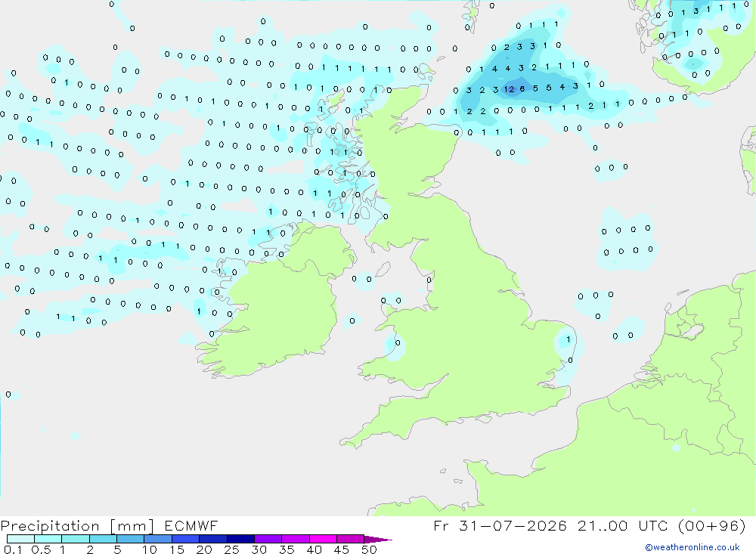Click the '1' value over East Anglia
The image size is (756, 554).
pyautogui.click(x=569, y=339)
